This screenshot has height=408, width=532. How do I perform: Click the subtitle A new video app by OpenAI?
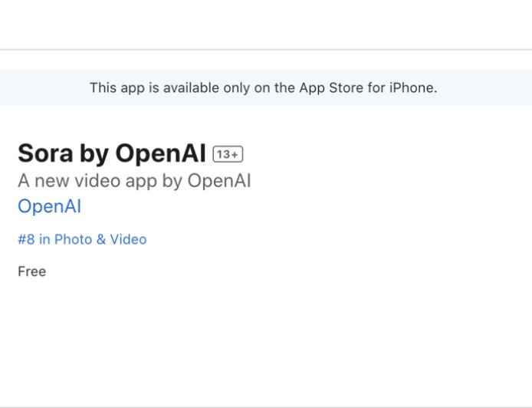(x=134, y=181)
